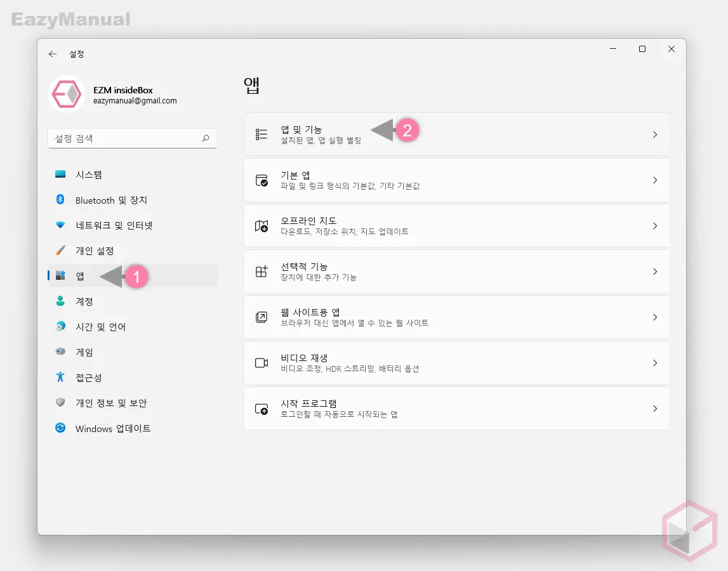Go to 개인 설정 category
728x571 pixels.
click(x=95, y=251)
